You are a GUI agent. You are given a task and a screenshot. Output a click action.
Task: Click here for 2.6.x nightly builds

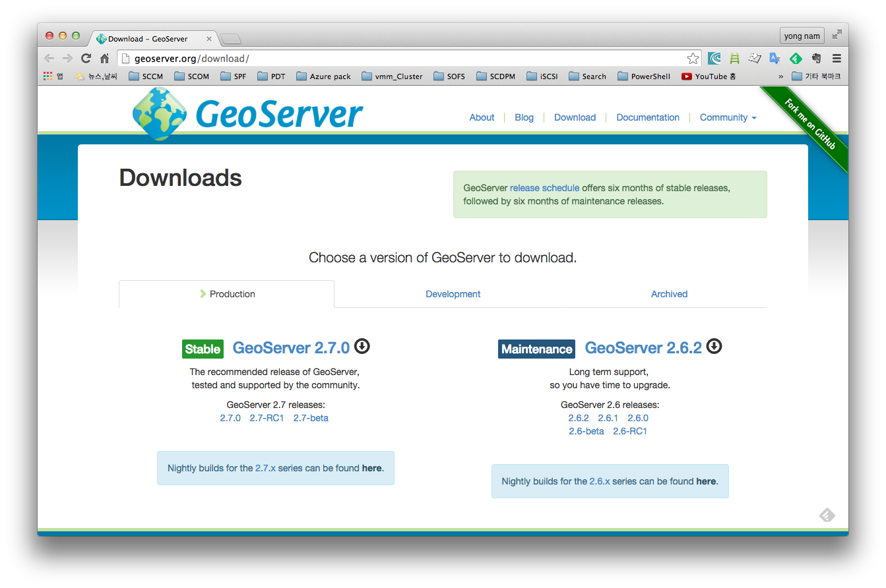point(706,481)
